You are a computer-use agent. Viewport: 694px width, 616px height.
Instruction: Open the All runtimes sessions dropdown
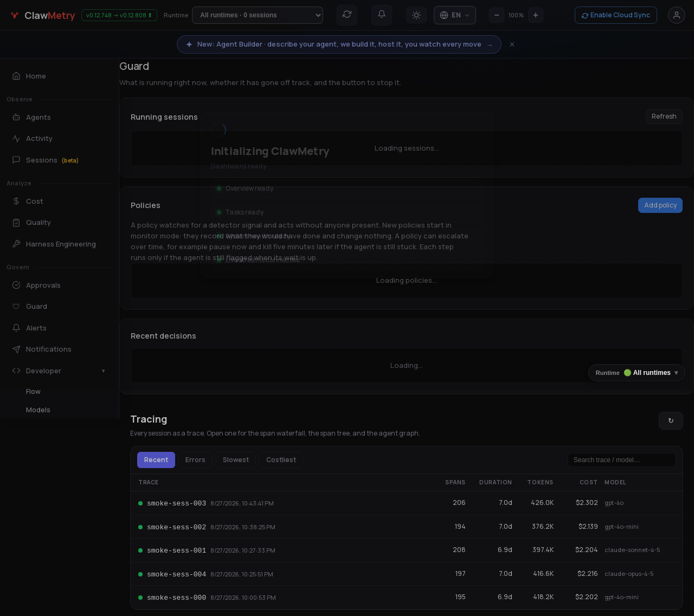258,15
